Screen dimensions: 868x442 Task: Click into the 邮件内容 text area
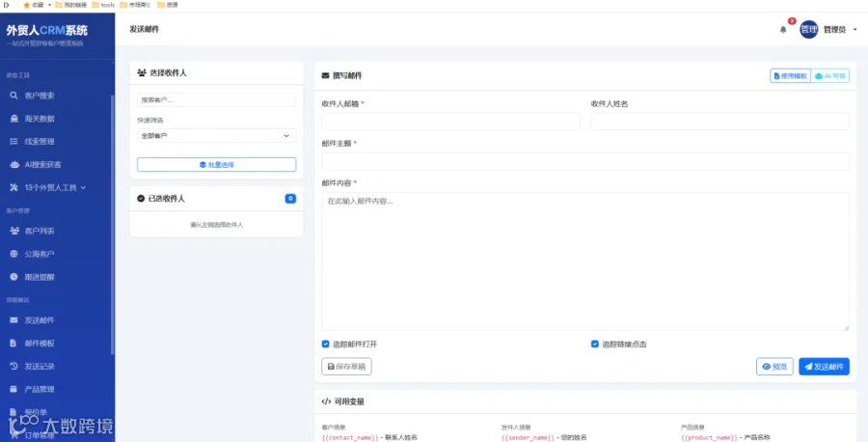pyautogui.click(x=585, y=262)
